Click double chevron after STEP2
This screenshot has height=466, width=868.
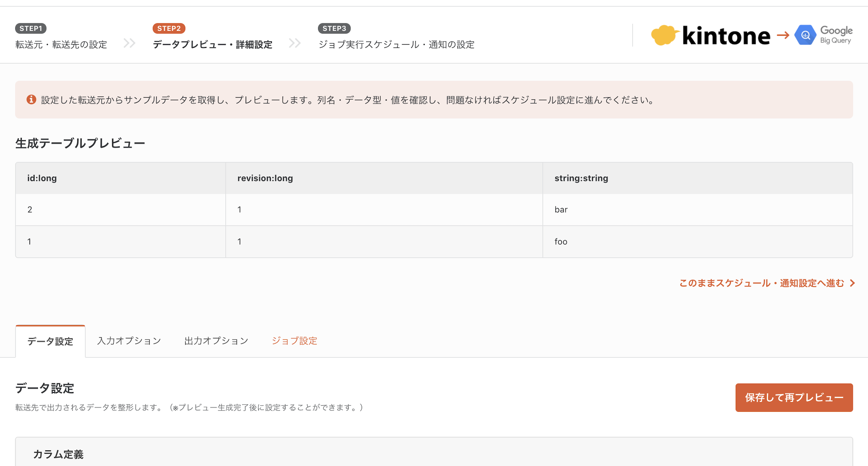click(x=294, y=43)
